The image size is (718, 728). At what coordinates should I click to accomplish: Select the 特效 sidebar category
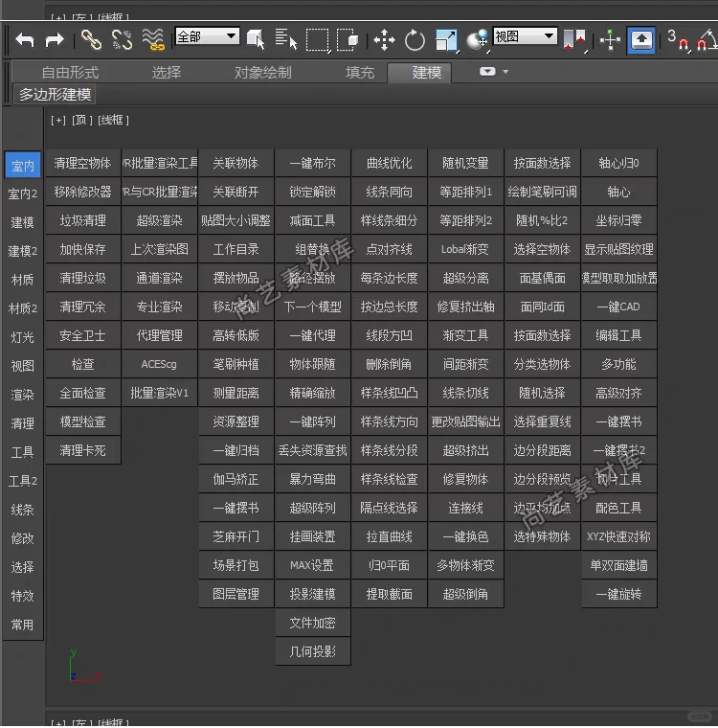pyautogui.click(x=23, y=596)
